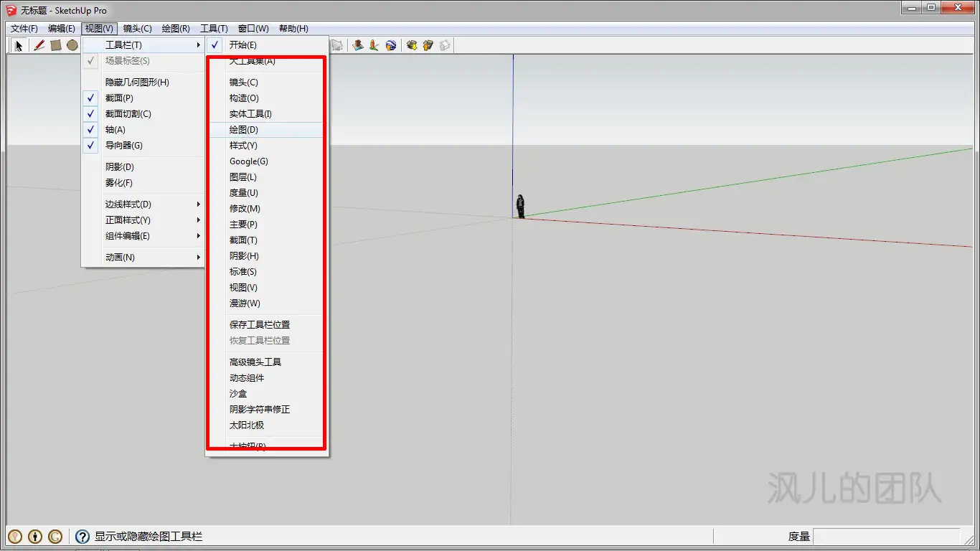Close the open 视图(V) menu
Viewport: 980px width, 551px height.
[x=99, y=29]
